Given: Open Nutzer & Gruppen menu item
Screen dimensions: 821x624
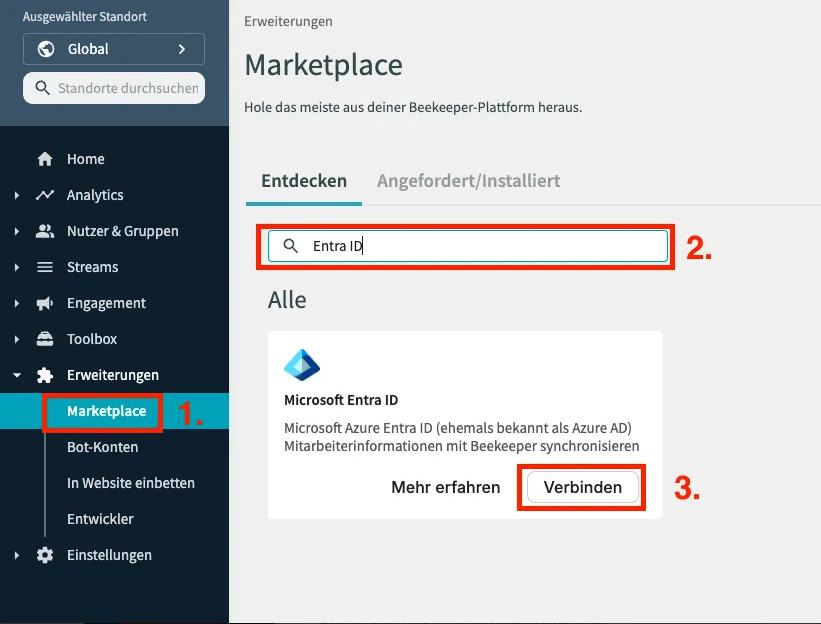Looking at the screenshot, I should [123, 231].
